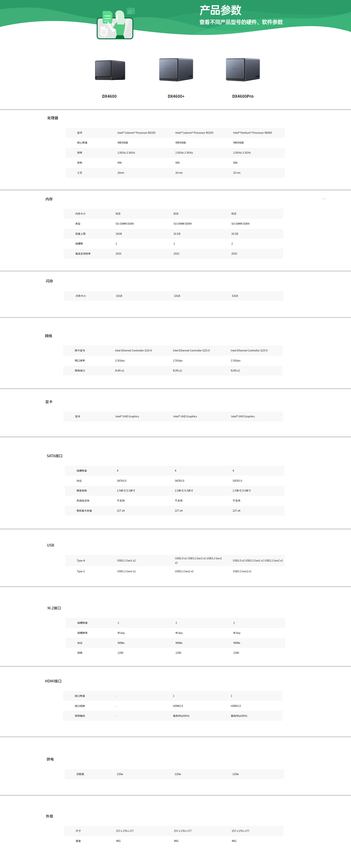
Task: Click the M.2接口 section heading
Action: (54, 608)
